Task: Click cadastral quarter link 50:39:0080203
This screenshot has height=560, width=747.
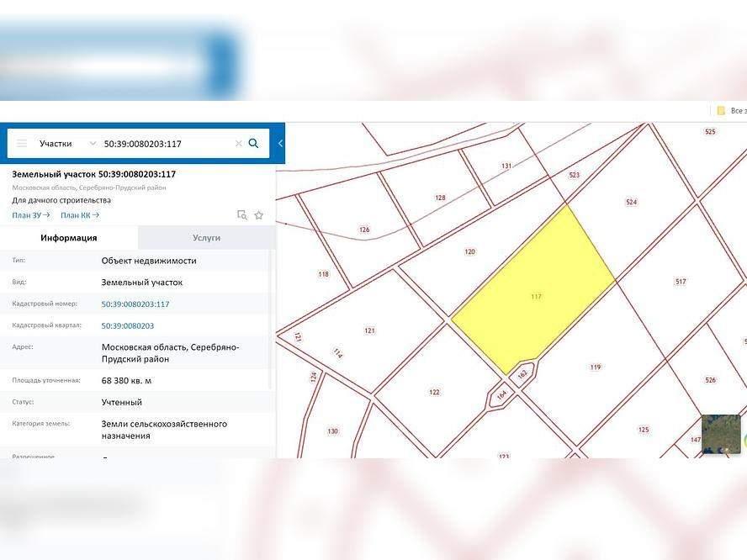Action: click(128, 325)
